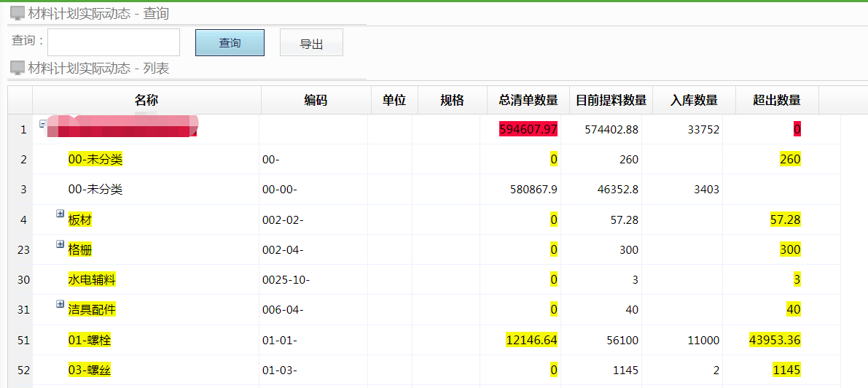Screen dimensions: 868x388
Task: Select code cell 00-00-
Action: (x=280, y=190)
